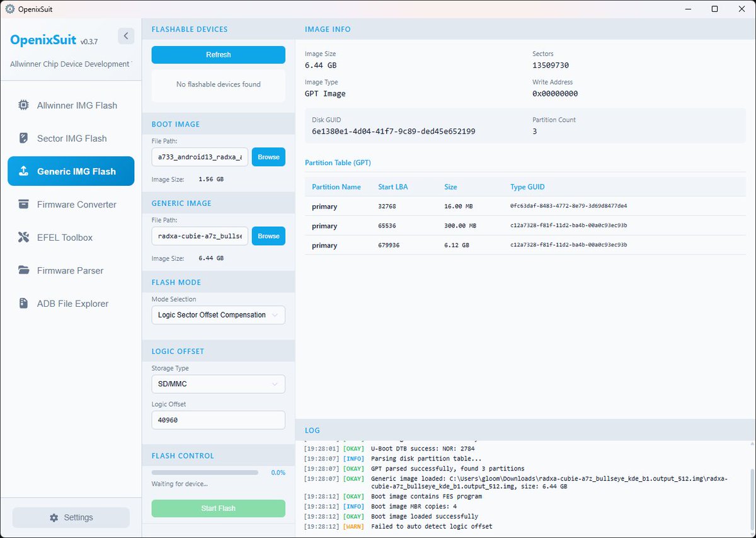Open the Allwinner IMG Flash page
Image resolution: width=756 pixels, height=538 pixels.
71,105
